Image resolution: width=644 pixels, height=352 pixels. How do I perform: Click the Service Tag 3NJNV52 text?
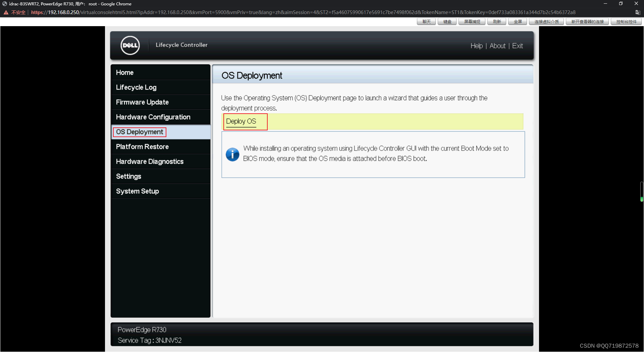tap(150, 340)
